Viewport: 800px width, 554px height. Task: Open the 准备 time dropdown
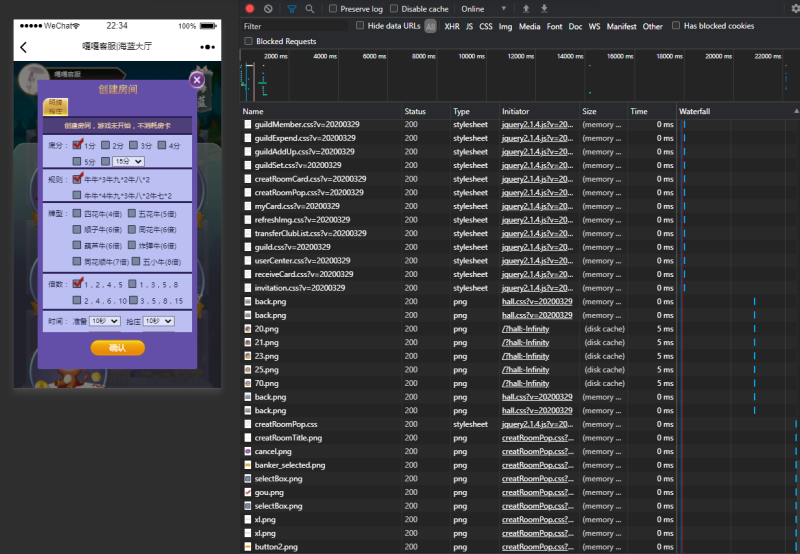[x=105, y=321]
